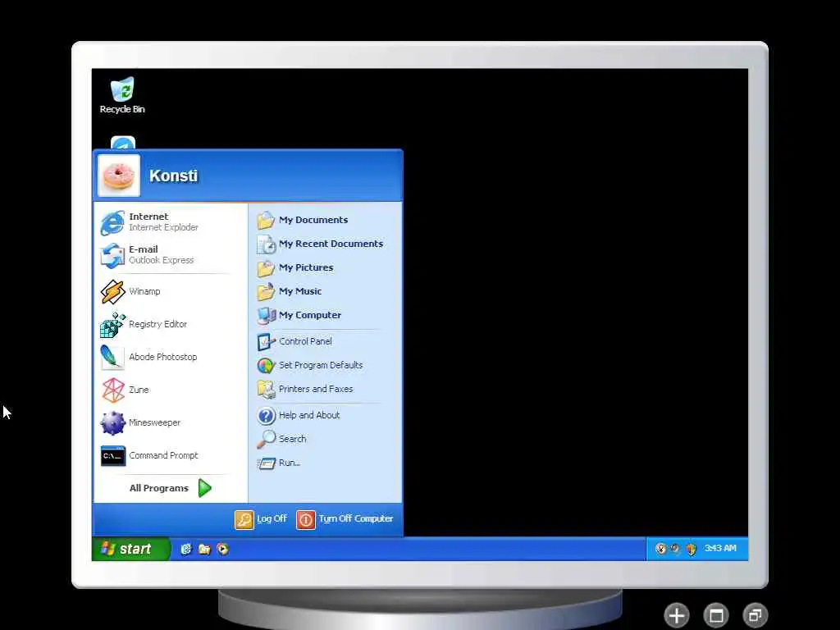Viewport: 840px width, 630px height.
Task: Click the Konsti donut user picture
Action: [119, 176]
